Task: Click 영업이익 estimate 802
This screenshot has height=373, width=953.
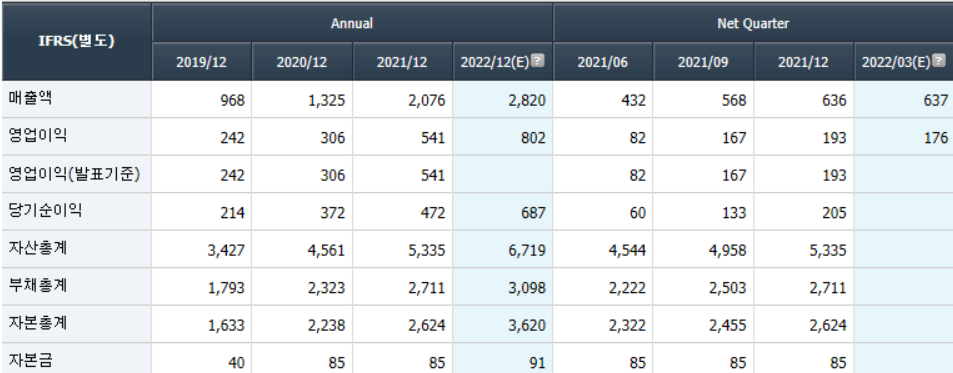Action: click(534, 138)
